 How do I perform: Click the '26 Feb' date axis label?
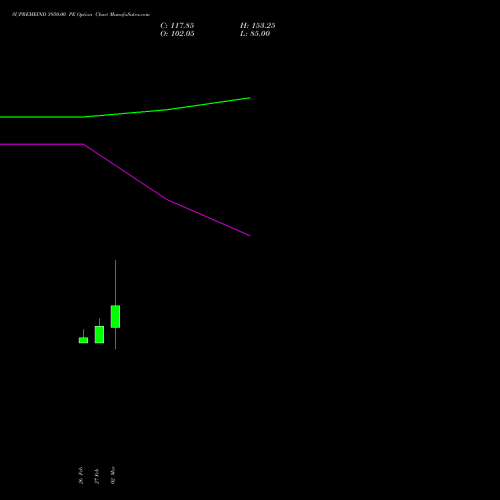click(81, 475)
